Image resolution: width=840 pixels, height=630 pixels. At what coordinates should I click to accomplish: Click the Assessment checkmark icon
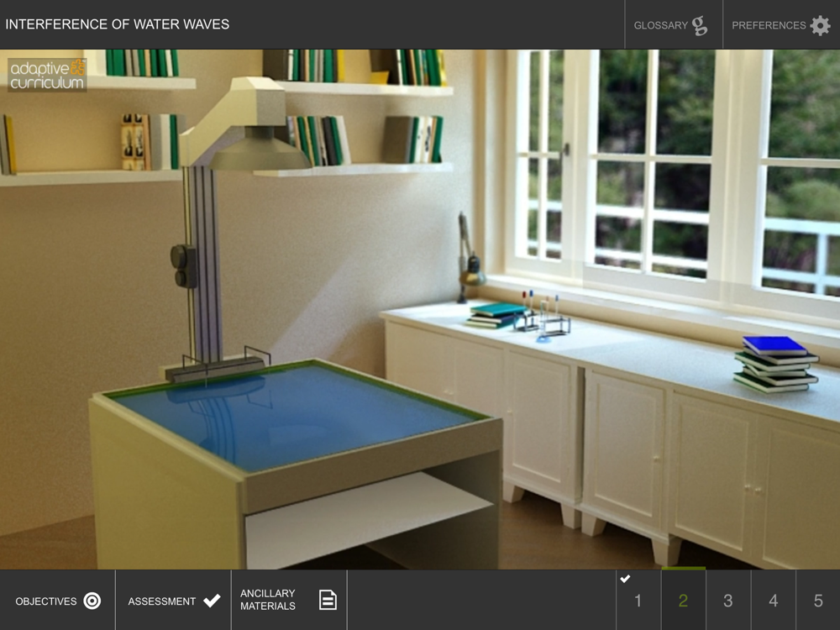(213, 601)
